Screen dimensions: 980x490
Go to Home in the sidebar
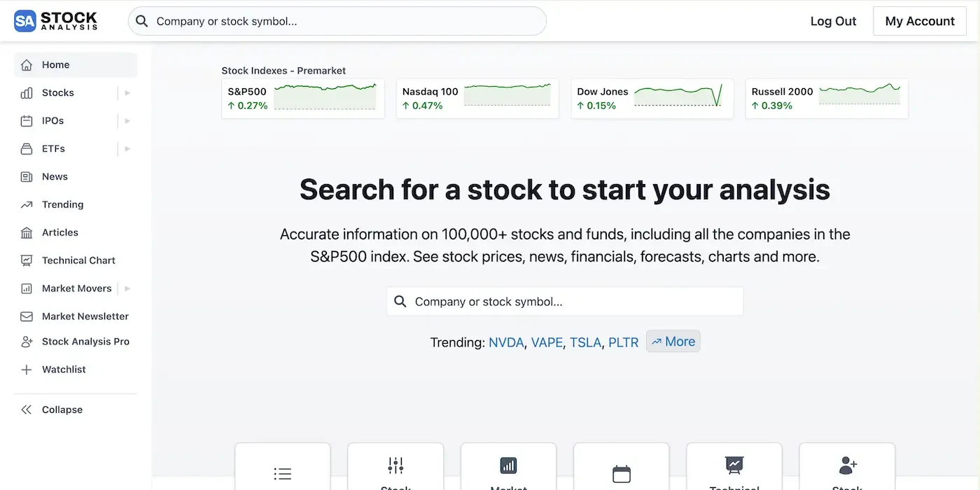pos(76,65)
